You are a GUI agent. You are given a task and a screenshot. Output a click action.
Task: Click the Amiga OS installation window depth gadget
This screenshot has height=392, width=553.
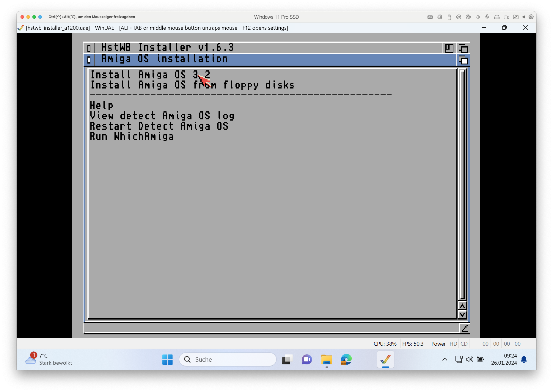point(463,60)
